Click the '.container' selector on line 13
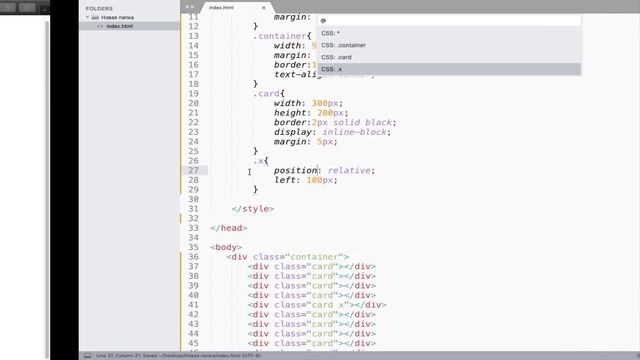This screenshot has height=360, width=640. [x=280, y=36]
